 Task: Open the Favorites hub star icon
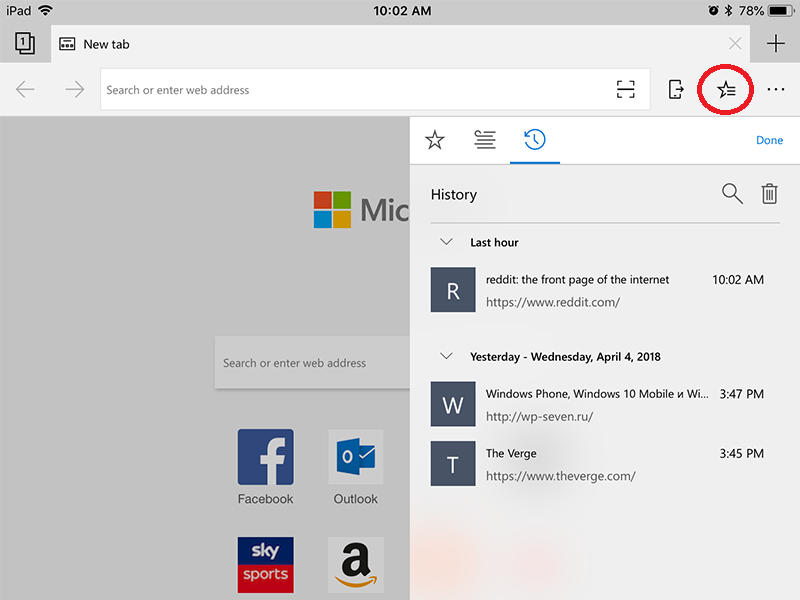click(726, 90)
